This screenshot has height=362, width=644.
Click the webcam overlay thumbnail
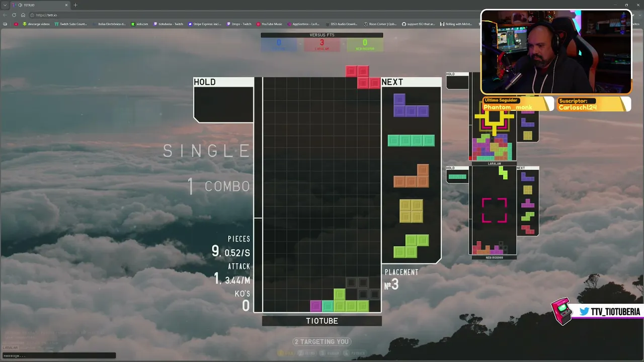tap(556, 52)
